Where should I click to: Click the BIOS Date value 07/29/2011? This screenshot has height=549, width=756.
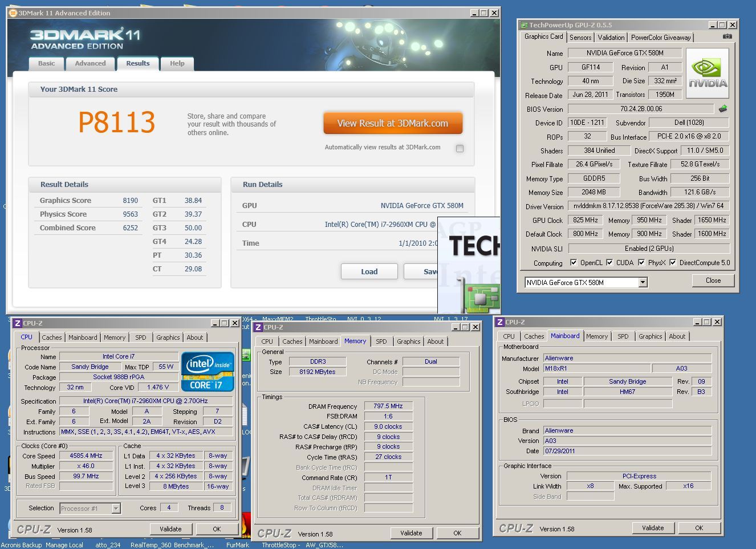[627, 451]
